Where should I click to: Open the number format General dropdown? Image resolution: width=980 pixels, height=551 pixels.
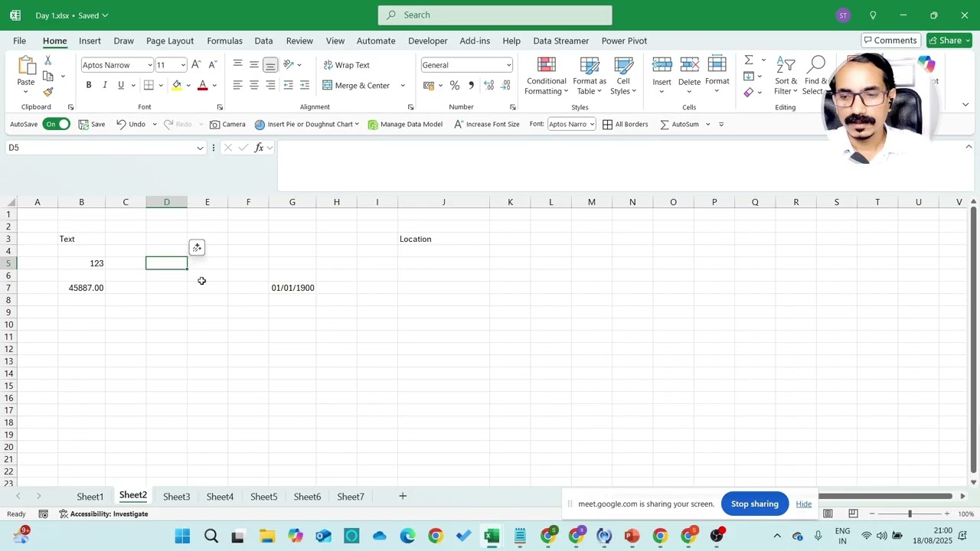pos(508,65)
